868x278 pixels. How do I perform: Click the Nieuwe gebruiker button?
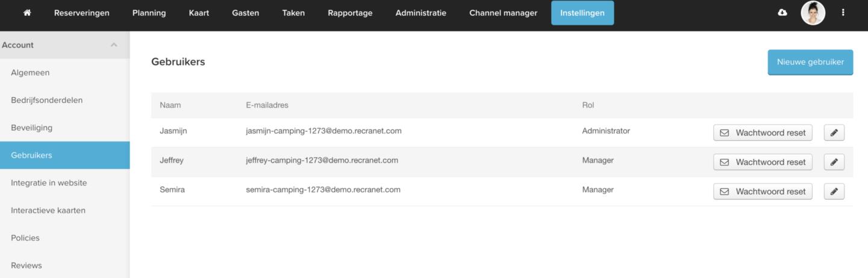coord(810,62)
